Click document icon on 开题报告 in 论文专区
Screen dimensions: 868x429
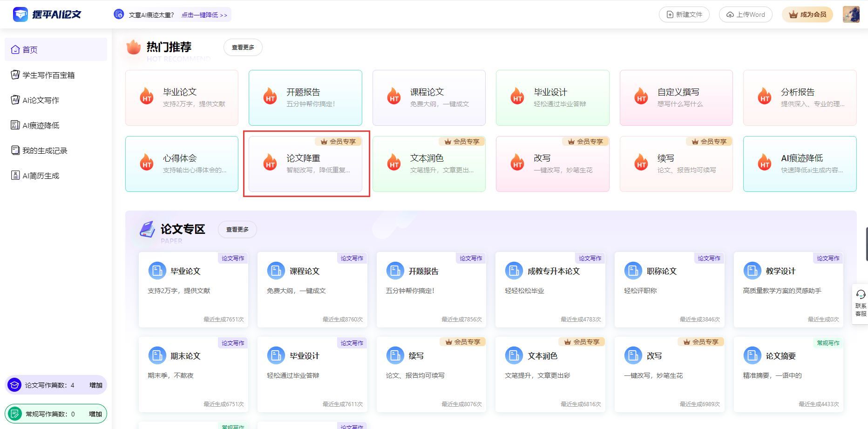point(395,271)
